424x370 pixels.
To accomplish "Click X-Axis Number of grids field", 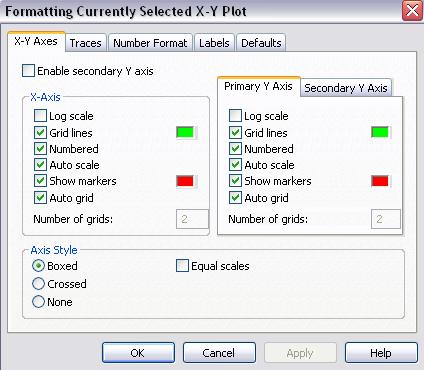I will pos(192,219).
